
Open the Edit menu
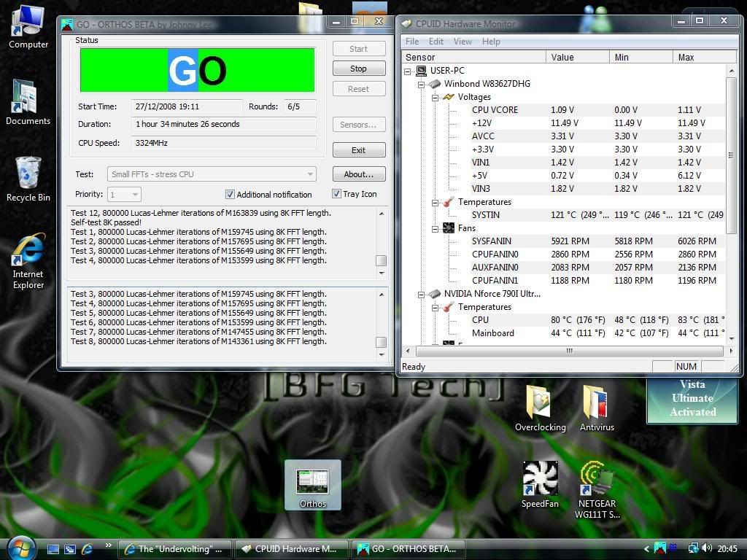(x=436, y=42)
